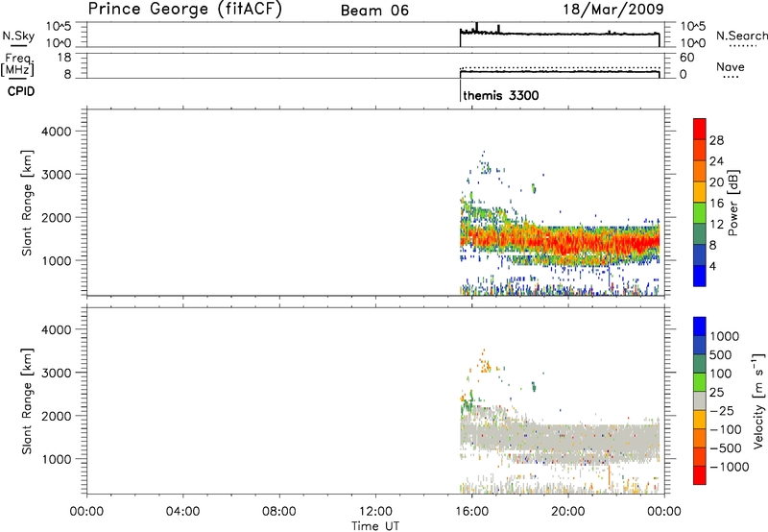
Task: Click the '-25' tick on the velocity scale
Action: click(722, 411)
